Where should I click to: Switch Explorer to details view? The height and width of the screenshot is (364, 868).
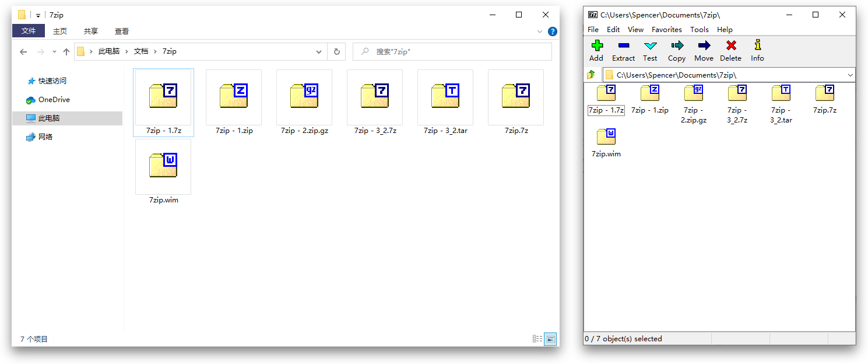pyautogui.click(x=537, y=339)
